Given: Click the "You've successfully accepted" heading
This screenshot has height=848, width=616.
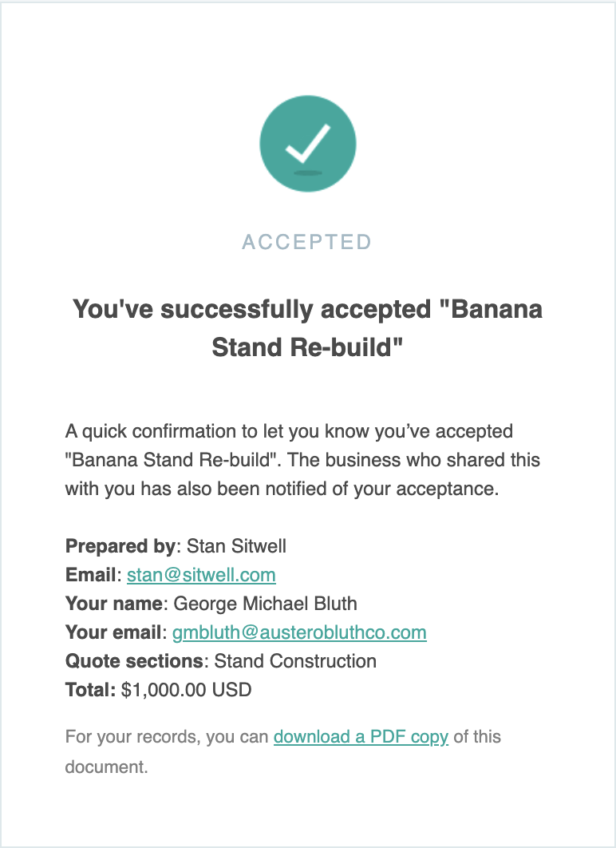Looking at the screenshot, I should (x=307, y=327).
